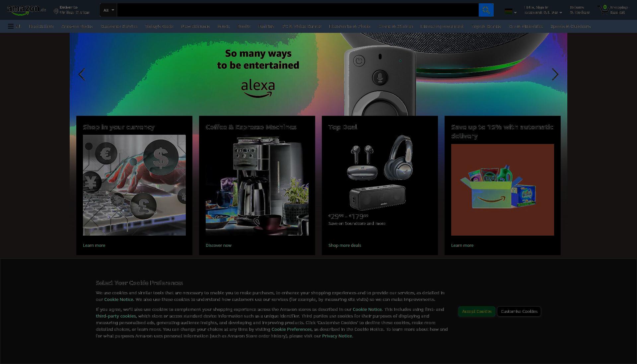This screenshot has width=637, height=364.
Task: Open the hamburger All menu
Action: click(x=14, y=26)
